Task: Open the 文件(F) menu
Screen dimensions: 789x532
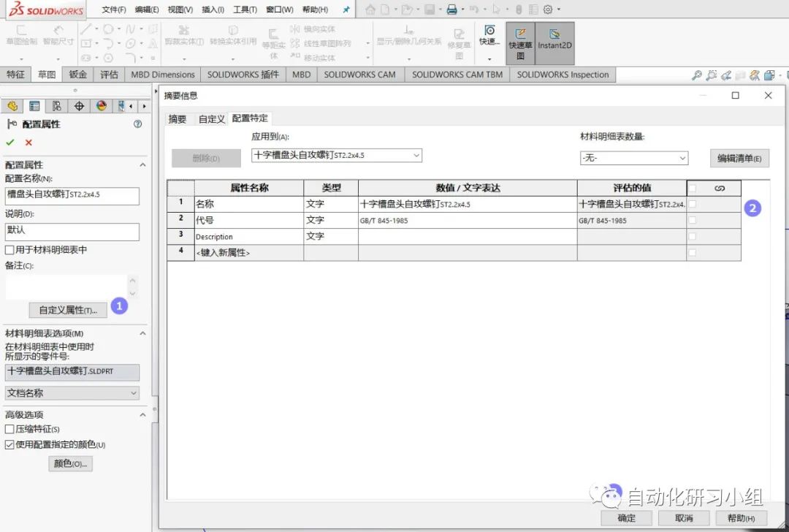Action: pos(114,9)
